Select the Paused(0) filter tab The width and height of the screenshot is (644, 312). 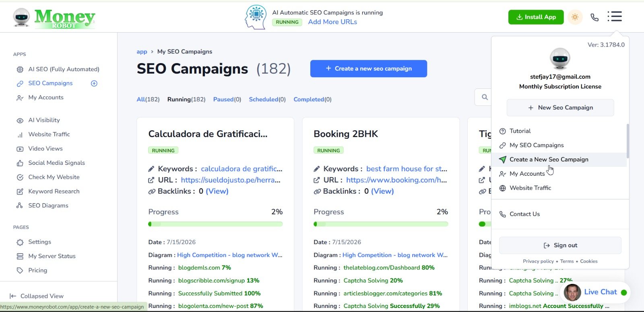coord(227,99)
